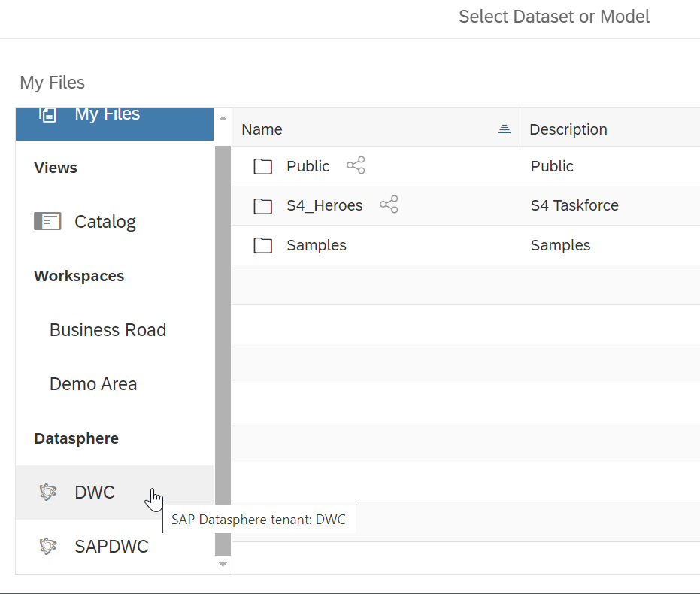This screenshot has width=700, height=594.
Task: Open the Demo Area workspace
Action: tap(93, 384)
